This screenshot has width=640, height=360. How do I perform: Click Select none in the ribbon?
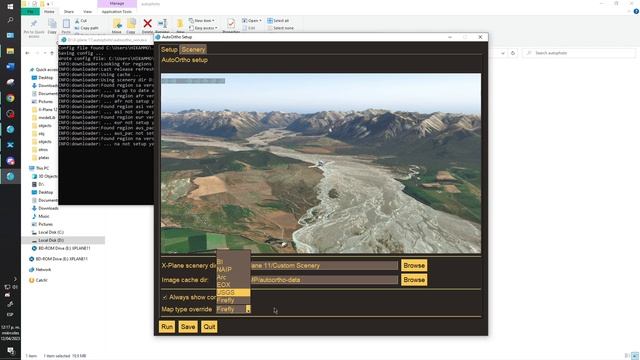281,28
